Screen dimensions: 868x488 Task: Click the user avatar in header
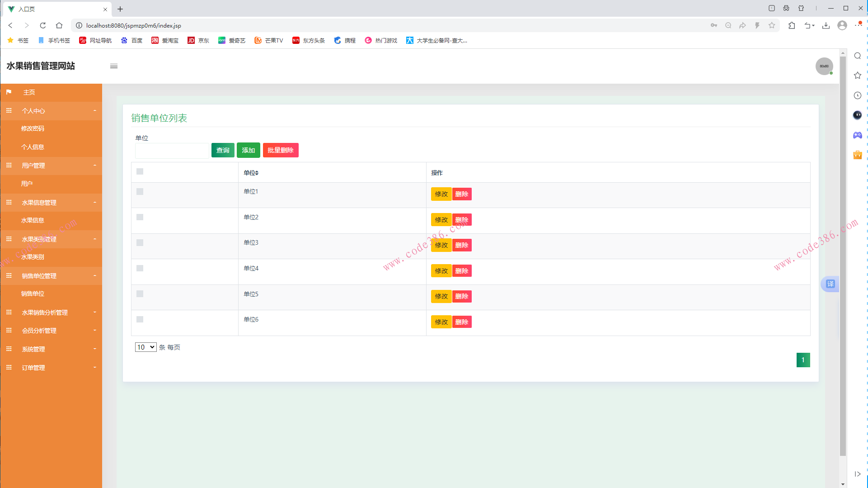pos(824,66)
